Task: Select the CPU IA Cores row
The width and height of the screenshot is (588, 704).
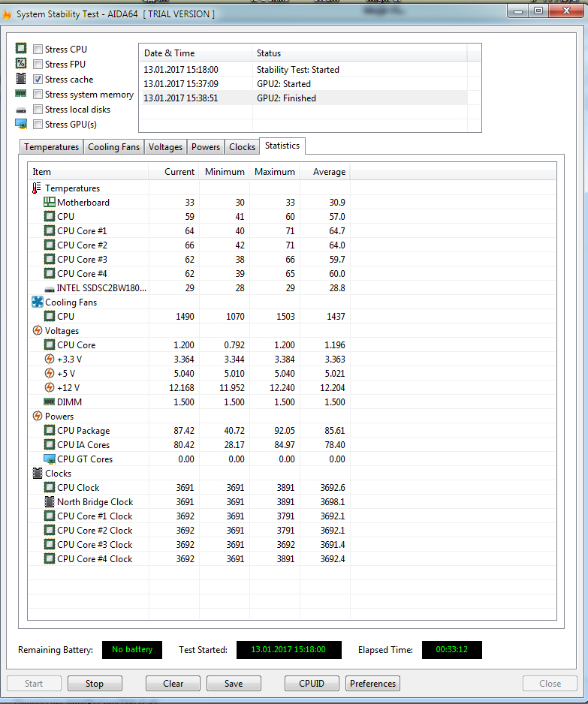Action: 292,444
